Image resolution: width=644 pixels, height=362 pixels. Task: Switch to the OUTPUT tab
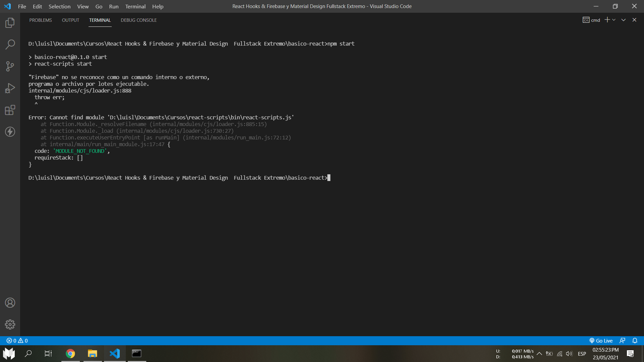point(70,20)
